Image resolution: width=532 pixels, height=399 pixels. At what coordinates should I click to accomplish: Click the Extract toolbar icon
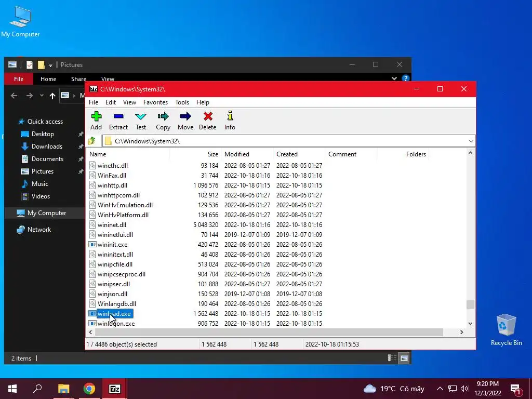118,121
